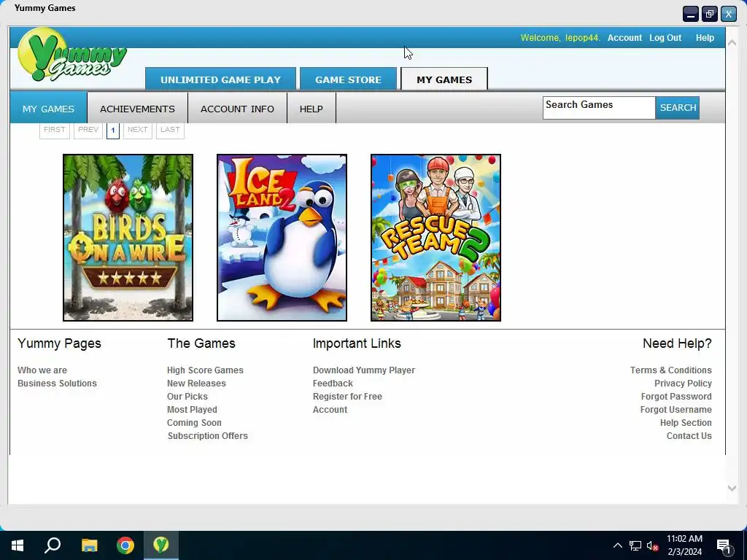
Task: Click the First pagination button
Action: pos(54,130)
